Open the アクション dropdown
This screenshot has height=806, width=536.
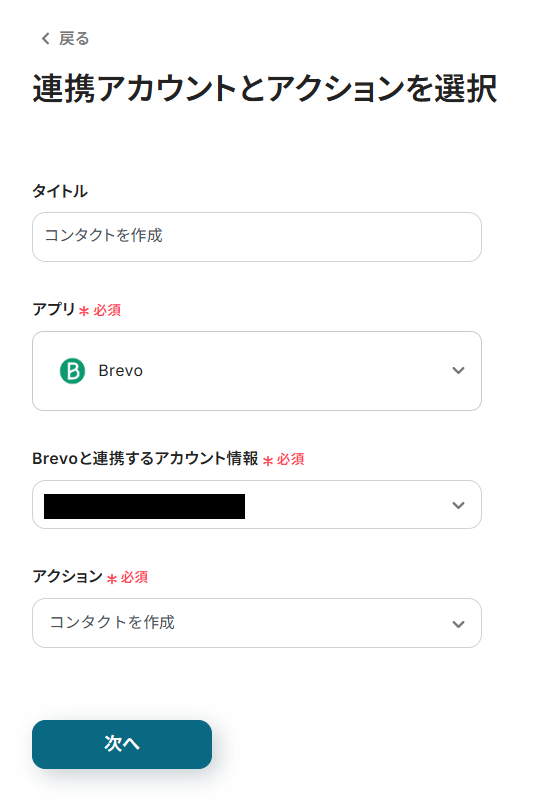(257, 623)
